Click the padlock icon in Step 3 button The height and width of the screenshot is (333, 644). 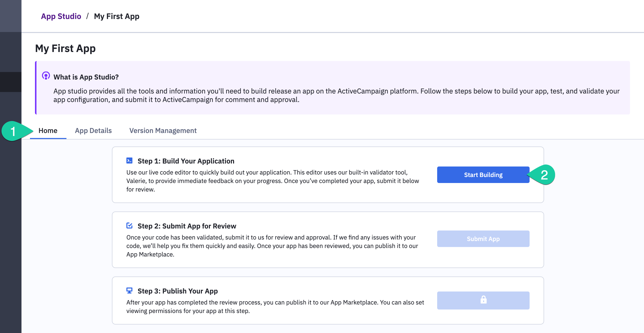click(x=483, y=299)
